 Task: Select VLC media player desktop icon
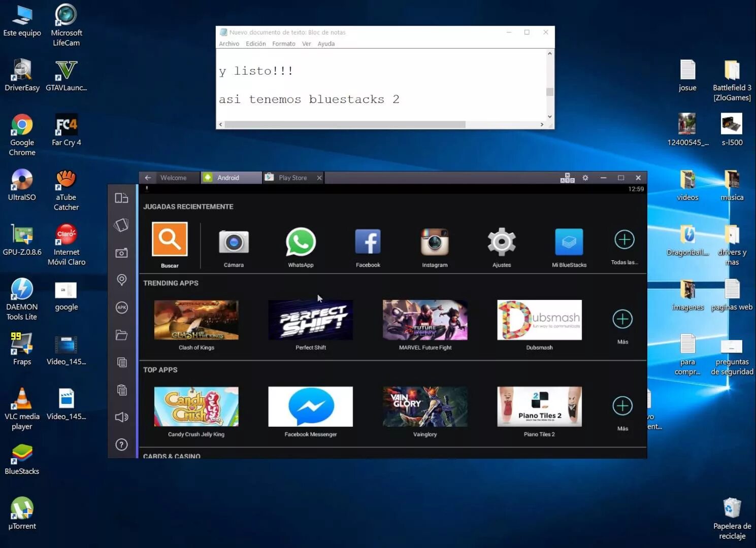click(x=22, y=409)
